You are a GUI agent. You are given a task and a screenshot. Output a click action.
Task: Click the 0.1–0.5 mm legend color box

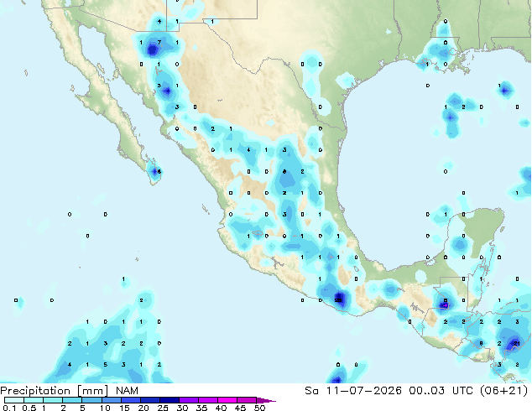tap(14, 400)
